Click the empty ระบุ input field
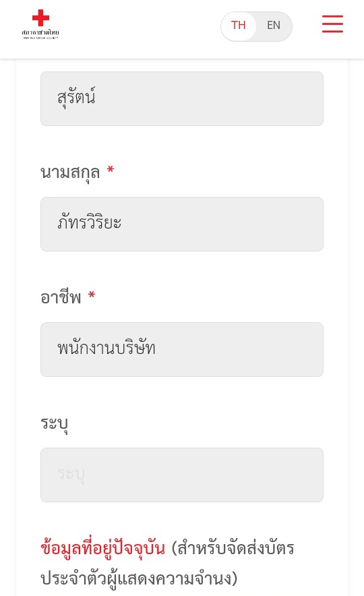Viewport: 364px width, 596px height. click(x=182, y=475)
